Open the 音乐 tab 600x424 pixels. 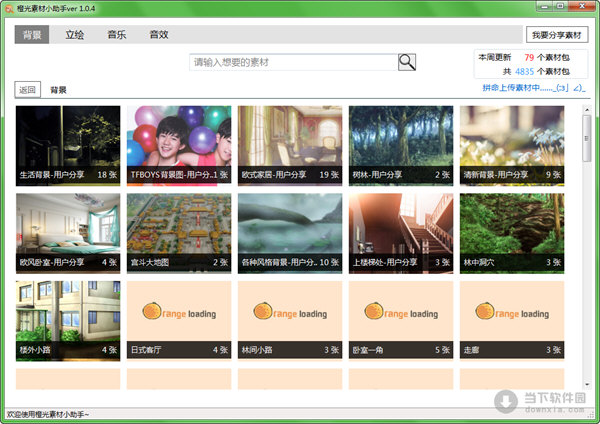pos(116,35)
